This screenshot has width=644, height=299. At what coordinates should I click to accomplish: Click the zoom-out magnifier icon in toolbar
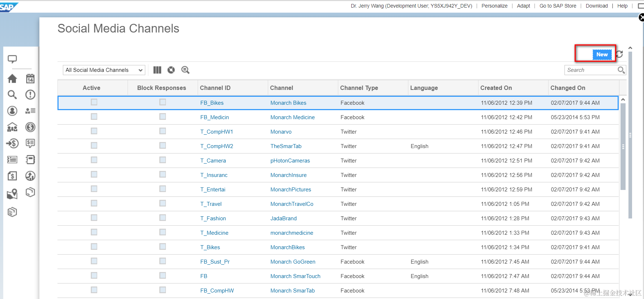point(185,70)
